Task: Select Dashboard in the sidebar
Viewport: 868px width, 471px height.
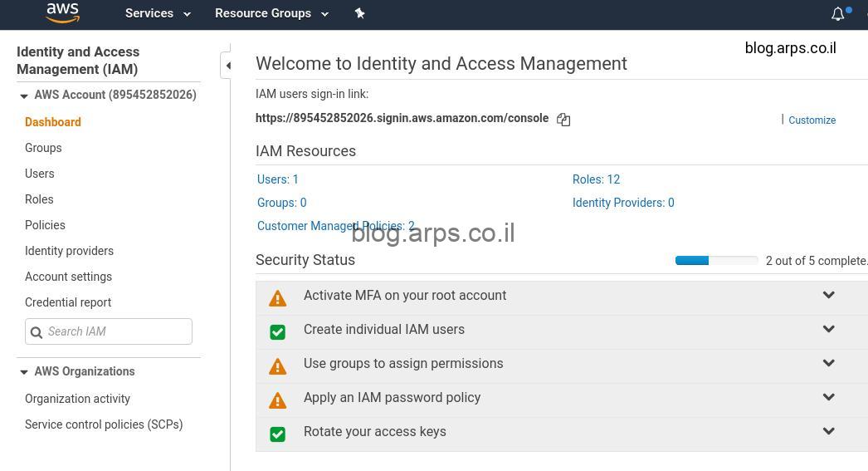Action: [x=52, y=122]
